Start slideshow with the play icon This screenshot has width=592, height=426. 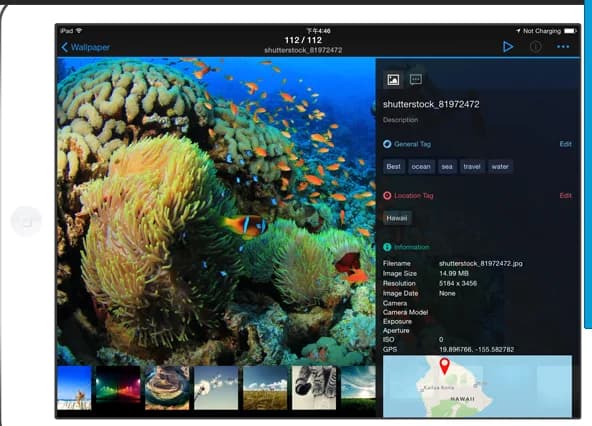[508, 47]
